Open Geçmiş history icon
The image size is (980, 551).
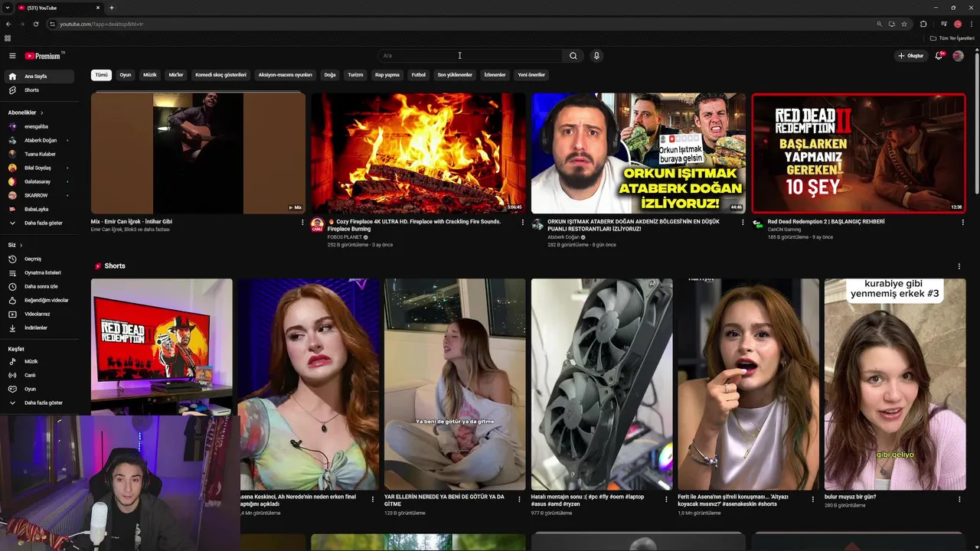tap(12, 259)
